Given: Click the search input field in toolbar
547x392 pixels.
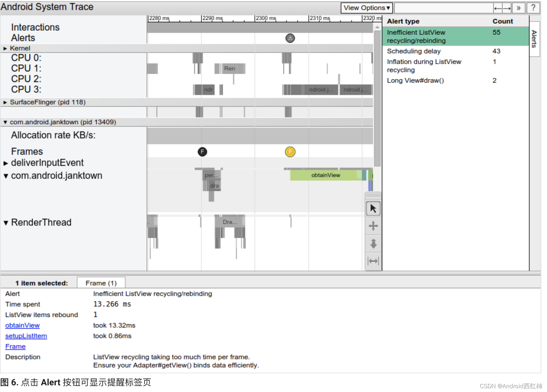Looking at the screenshot, I should coord(444,8).
